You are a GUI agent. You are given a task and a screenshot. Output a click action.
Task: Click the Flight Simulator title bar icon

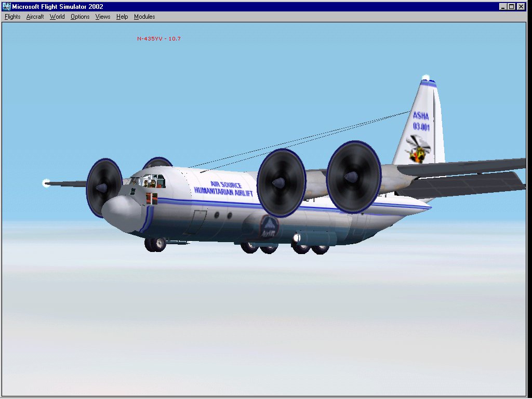tap(6, 6)
